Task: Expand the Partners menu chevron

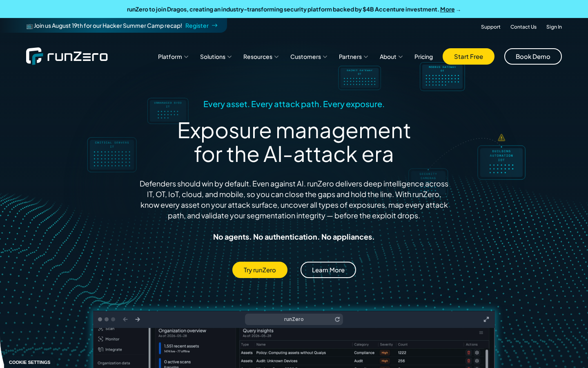Action: point(366,57)
